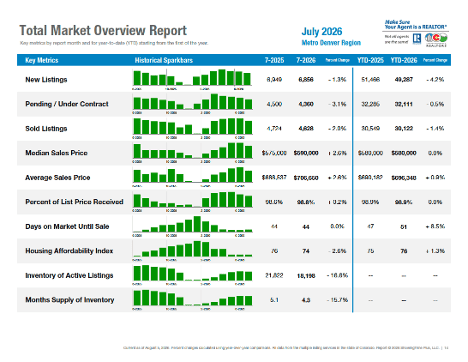Image resolution: width=468 pixels, height=362 pixels.
Task: Select the YTD-2026 column header
Action: point(404,60)
